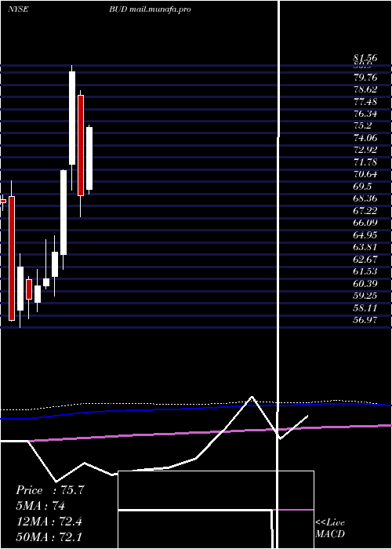Select the 76.34 price axis label
The height and width of the screenshot is (549, 392).
(x=365, y=114)
